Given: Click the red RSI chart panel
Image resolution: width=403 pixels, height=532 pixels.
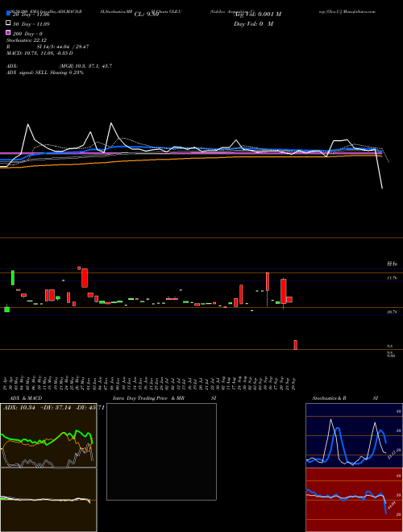Looking at the screenshot, I should (x=354, y=500).
